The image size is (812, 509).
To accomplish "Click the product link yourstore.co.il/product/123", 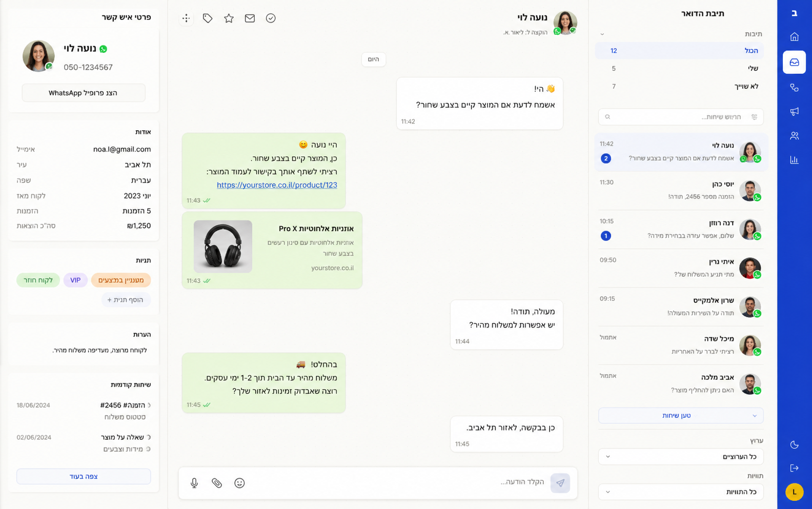I will (277, 185).
